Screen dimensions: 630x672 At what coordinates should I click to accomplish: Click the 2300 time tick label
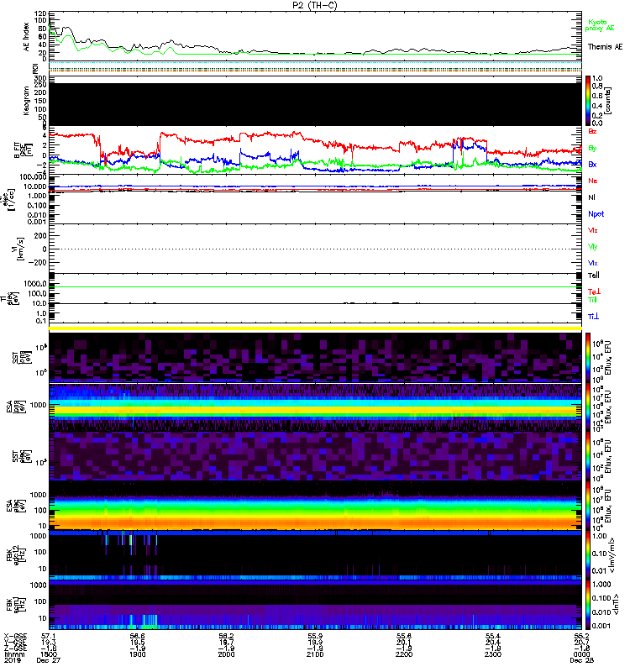[x=493, y=654]
